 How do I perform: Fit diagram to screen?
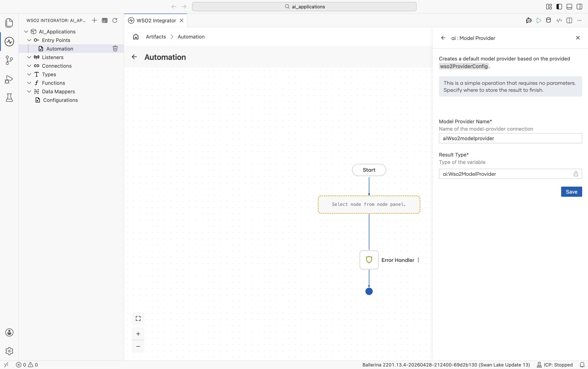(x=138, y=318)
